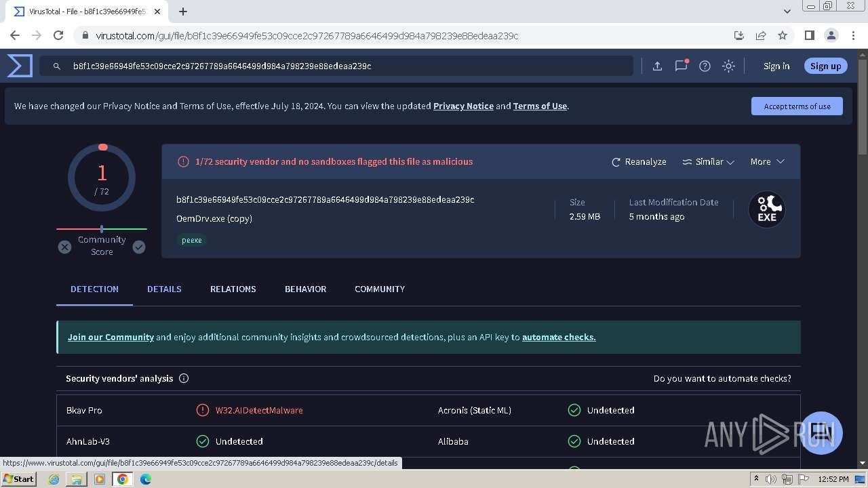Bookmark this page with star icon

(x=783, y=35)
